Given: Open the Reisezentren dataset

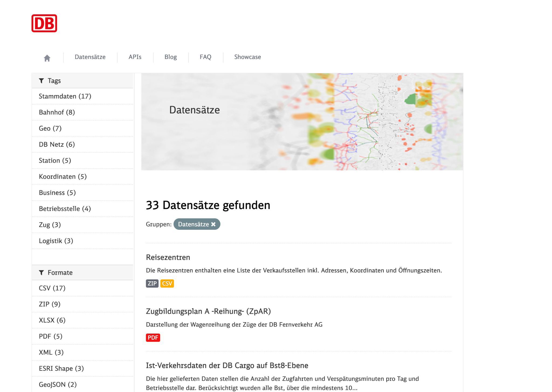Looking at the screenshot, I should (168, 257).
